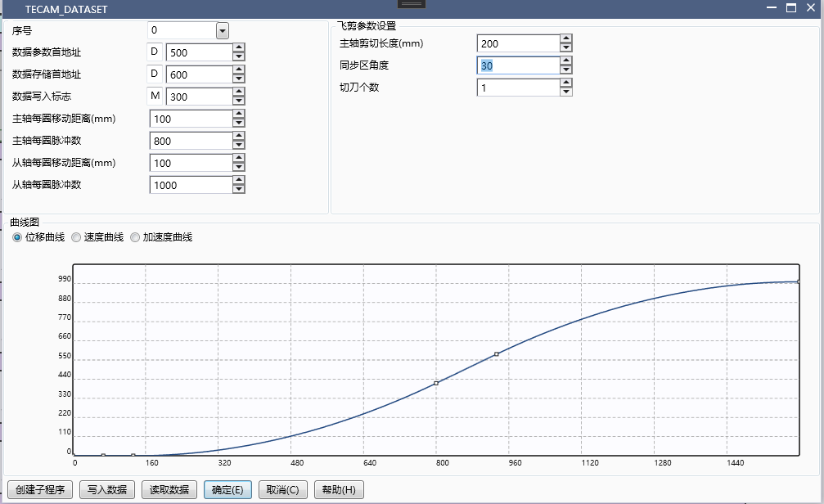Image resolution: width=824 pixels, height=504 pixels.
Task: Increase 数据写入标志 value via spinner
Action: pos(237,92)
